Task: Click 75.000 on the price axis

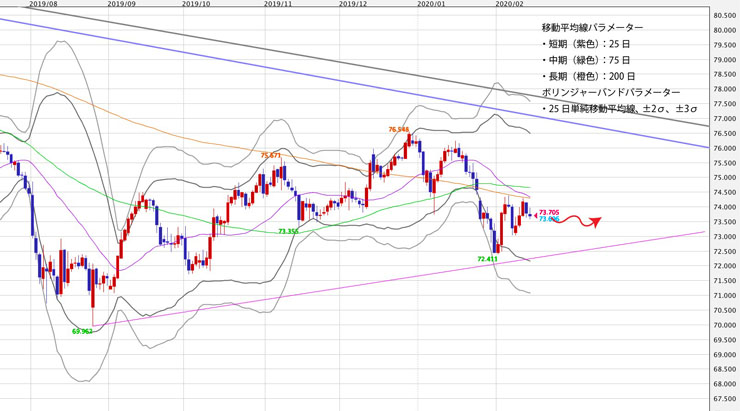Action: [725, 178]
